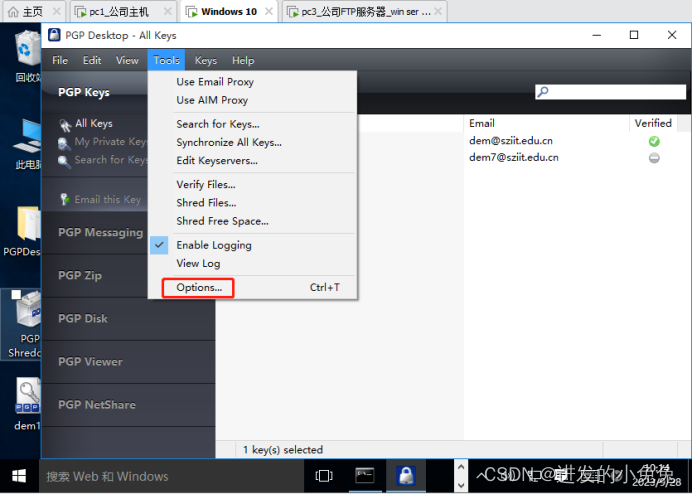Click the taskbar search box
The image size is (692, 494).
(172, 476)
